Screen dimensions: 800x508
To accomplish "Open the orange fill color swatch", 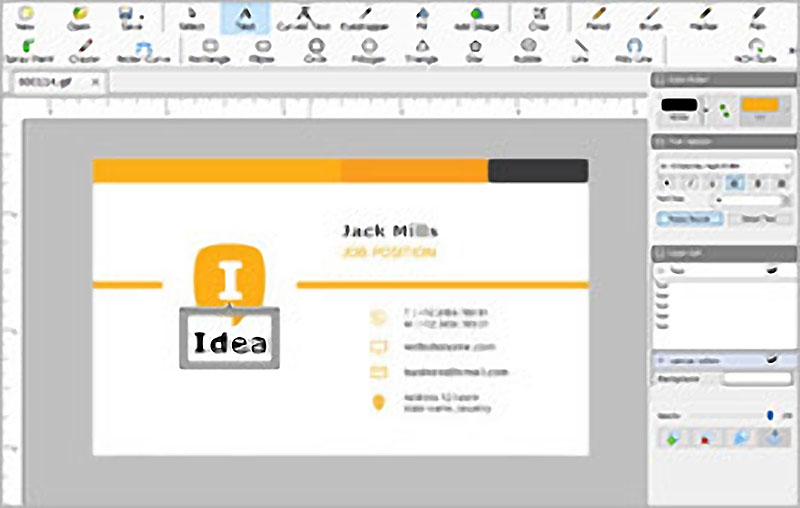I will click(x=760, y=105).
